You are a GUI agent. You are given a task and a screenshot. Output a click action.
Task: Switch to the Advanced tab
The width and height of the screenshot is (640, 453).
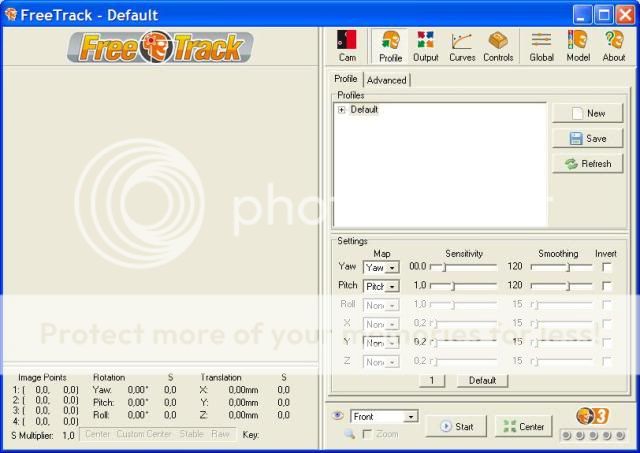click(386, 80)
